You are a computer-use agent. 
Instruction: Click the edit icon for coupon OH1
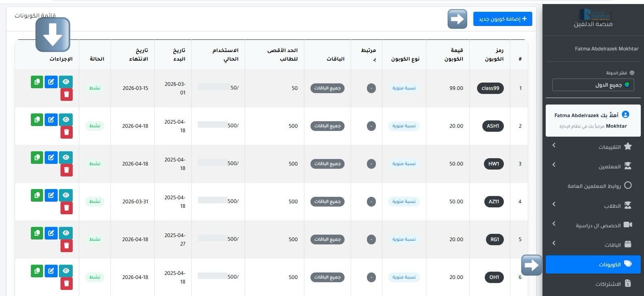point(51,271)
